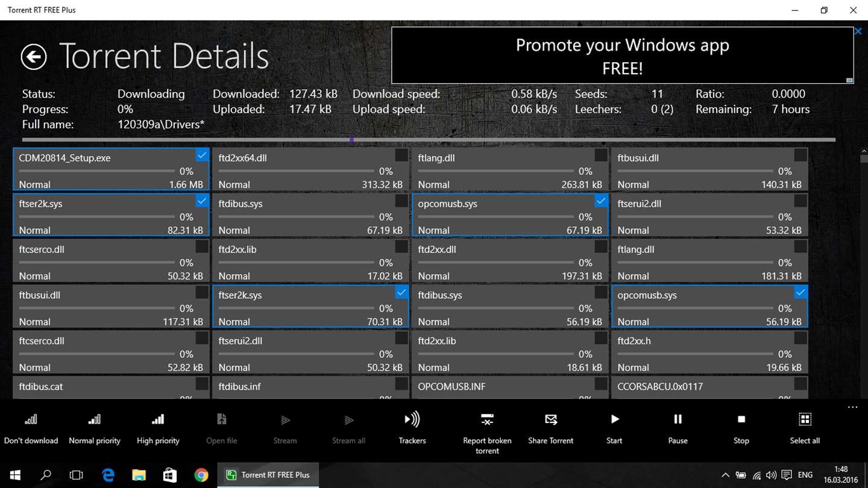Check the 117.31 kB ftbusui.dll file

[x=202, y=293]
